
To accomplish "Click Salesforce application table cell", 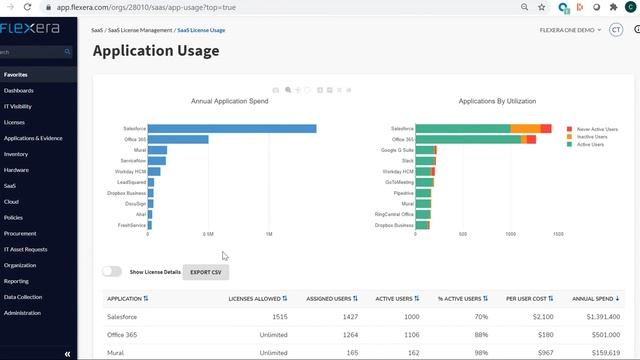I will pyautogui.click(x=122, y=317).
